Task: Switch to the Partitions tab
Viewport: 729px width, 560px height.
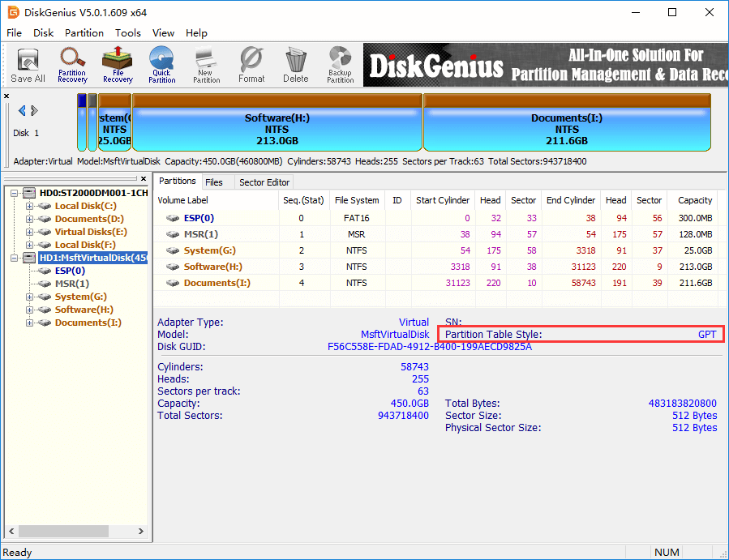Action: (177, 182)
